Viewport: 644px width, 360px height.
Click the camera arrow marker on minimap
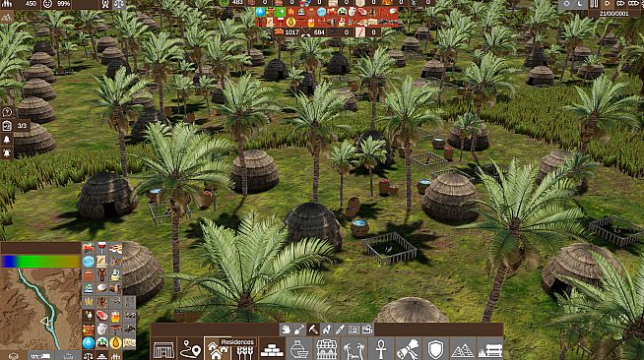[45, 322]
